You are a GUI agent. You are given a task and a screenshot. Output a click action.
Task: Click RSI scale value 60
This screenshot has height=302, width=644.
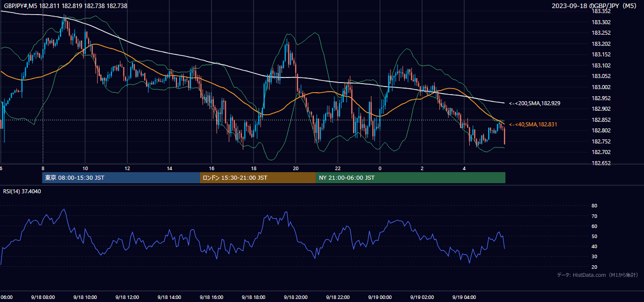(x=594, y=226)
